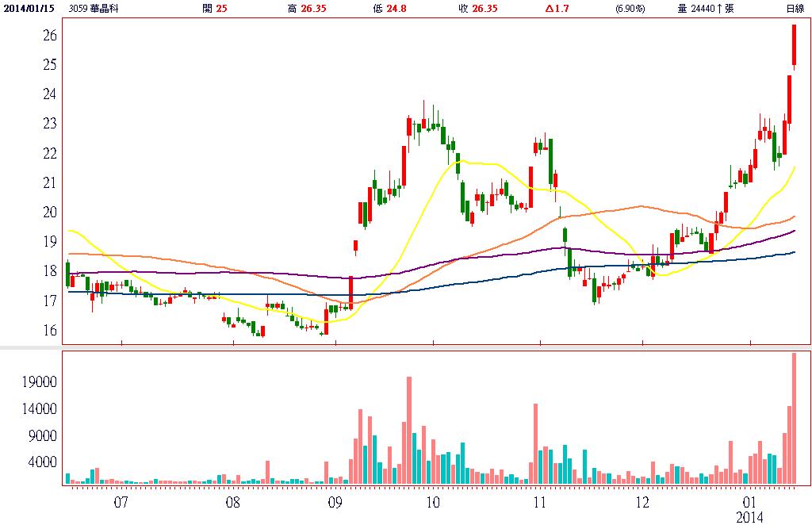Select the 07 month marker on the time axis
Screen dimensions: 812x525
tap(121, 502)
